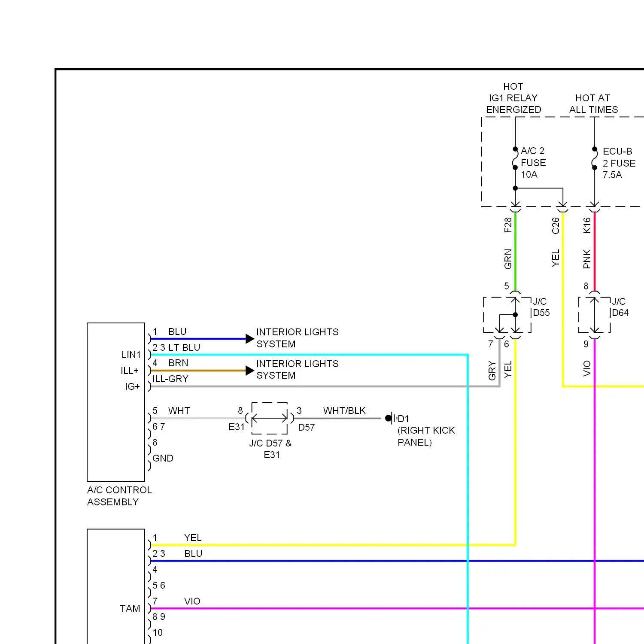644x644 pixels.
Task: Click the '(RIGHT KICK PANEL)' text
Action: (426, 436)
